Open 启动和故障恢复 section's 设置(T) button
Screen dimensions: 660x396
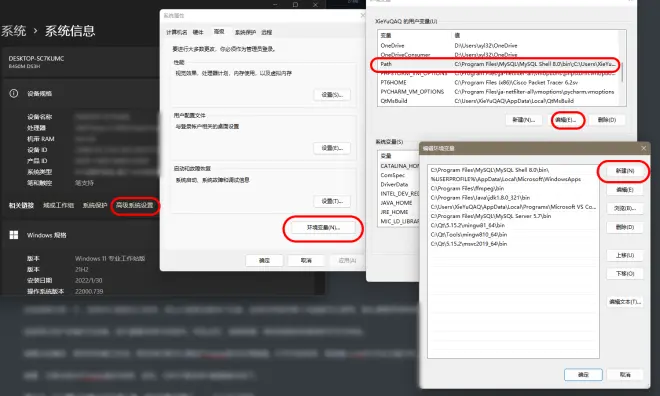coord(332,201)
